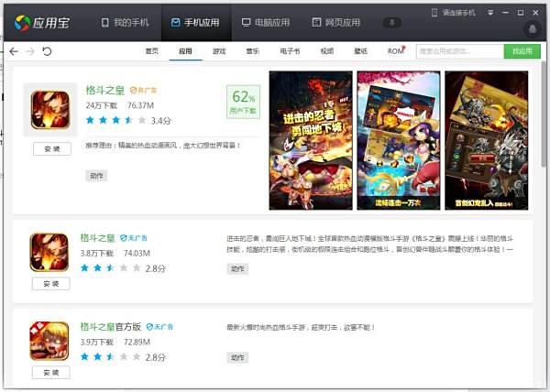Select the 音乐 sub-tab
The image size is (550, 392).
(253, 51)
